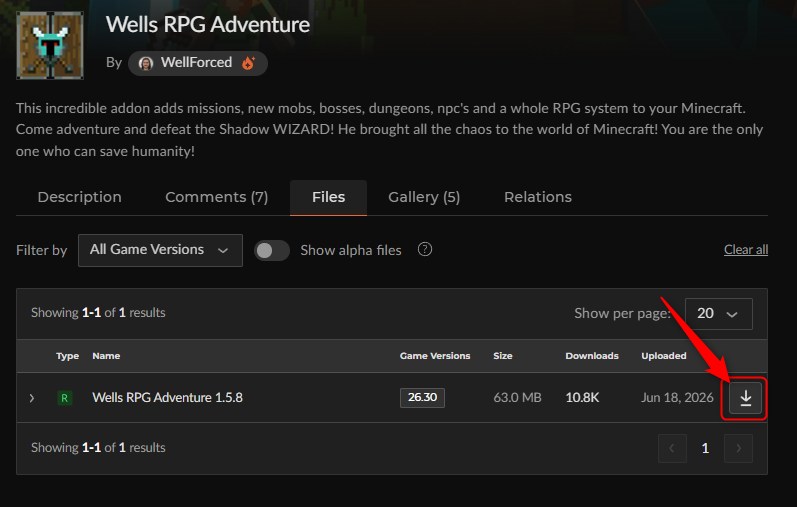Click the flame badge beside WellForced
The width and height of the screenshot is (797, 507).
[x=248, y=63]
